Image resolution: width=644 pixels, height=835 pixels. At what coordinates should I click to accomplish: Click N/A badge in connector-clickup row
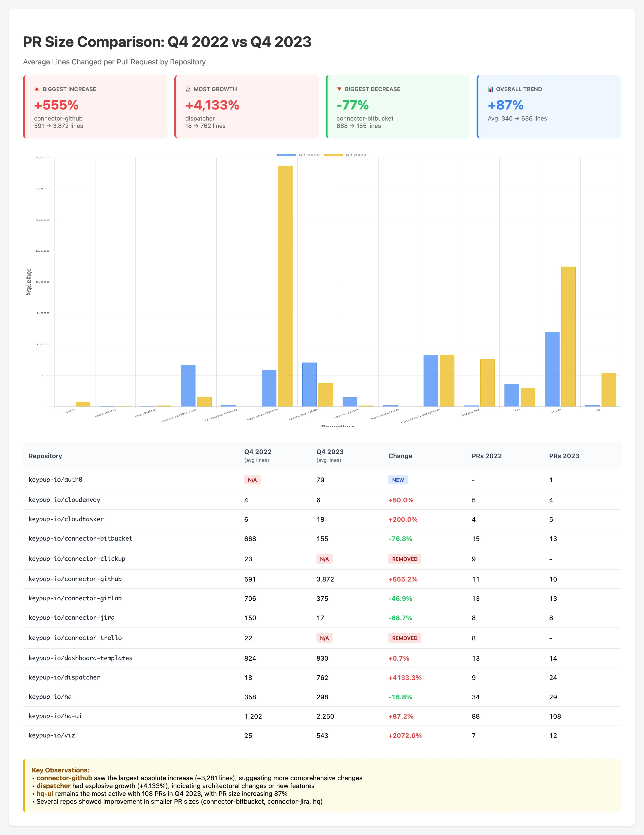pyautogui.click(x=324, y=559)
